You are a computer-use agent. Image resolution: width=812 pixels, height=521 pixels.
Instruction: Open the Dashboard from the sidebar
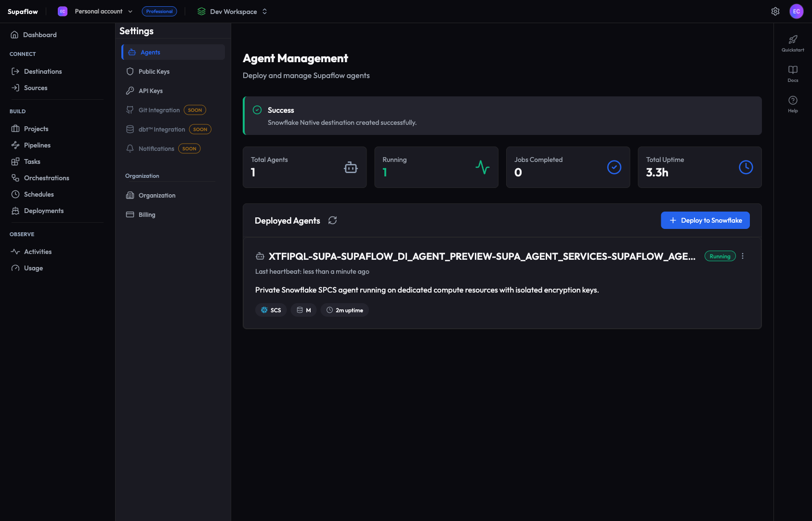point(40,35)
